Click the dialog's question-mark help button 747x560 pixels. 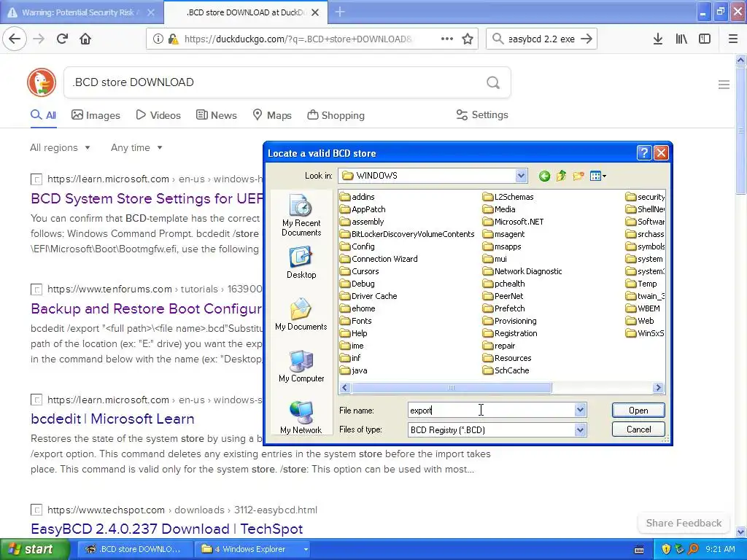click(x=643, y=153)
